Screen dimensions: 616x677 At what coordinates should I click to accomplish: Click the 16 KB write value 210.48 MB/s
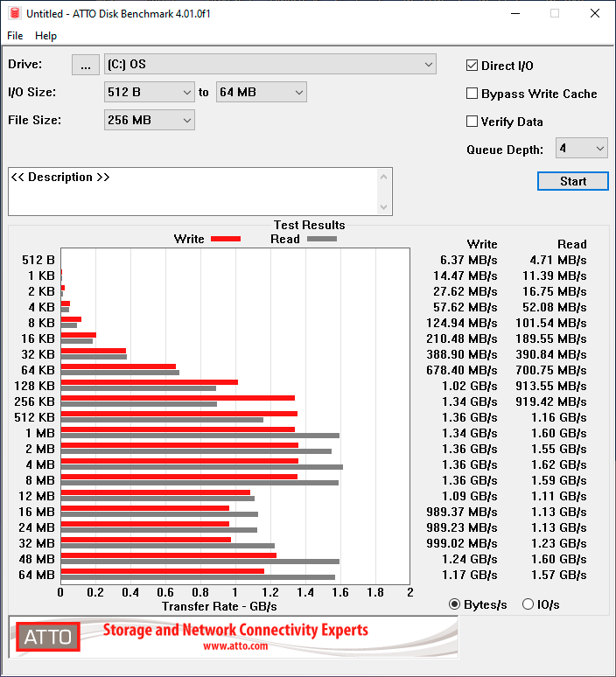click(x=462, y=338)
